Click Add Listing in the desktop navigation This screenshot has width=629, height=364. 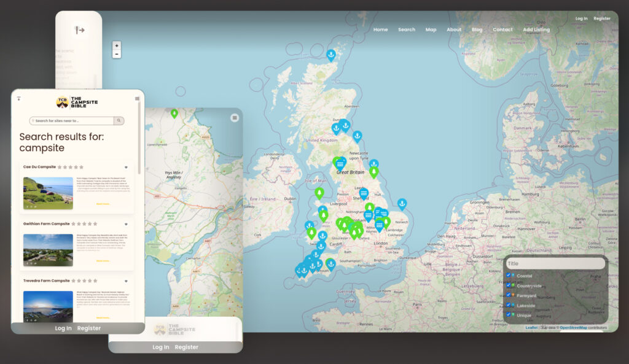(536, 29)
